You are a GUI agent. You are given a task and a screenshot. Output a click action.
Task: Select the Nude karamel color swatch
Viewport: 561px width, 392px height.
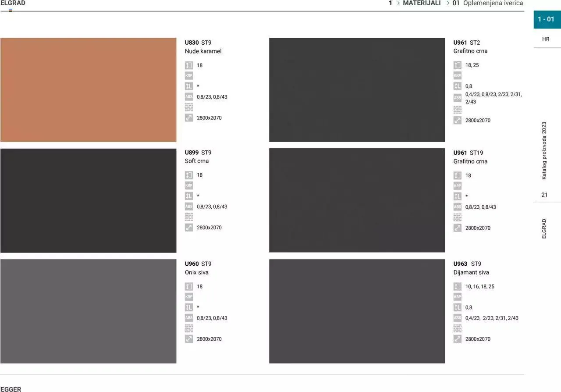88,90
